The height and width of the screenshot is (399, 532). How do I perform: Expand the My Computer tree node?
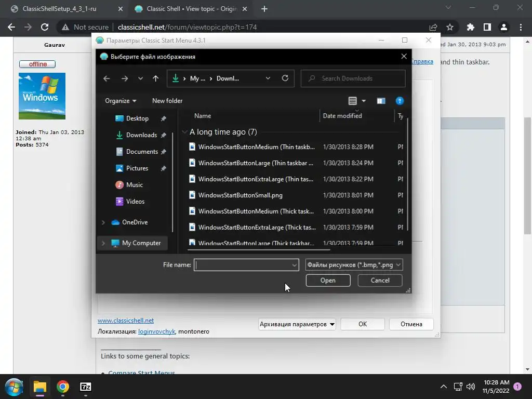click(103, 243)
